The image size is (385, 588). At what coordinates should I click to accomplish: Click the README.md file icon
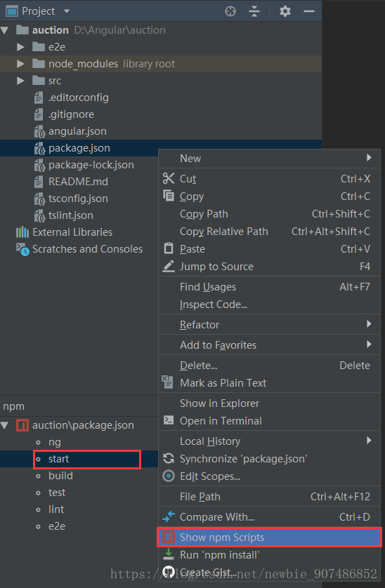point(39,182)
